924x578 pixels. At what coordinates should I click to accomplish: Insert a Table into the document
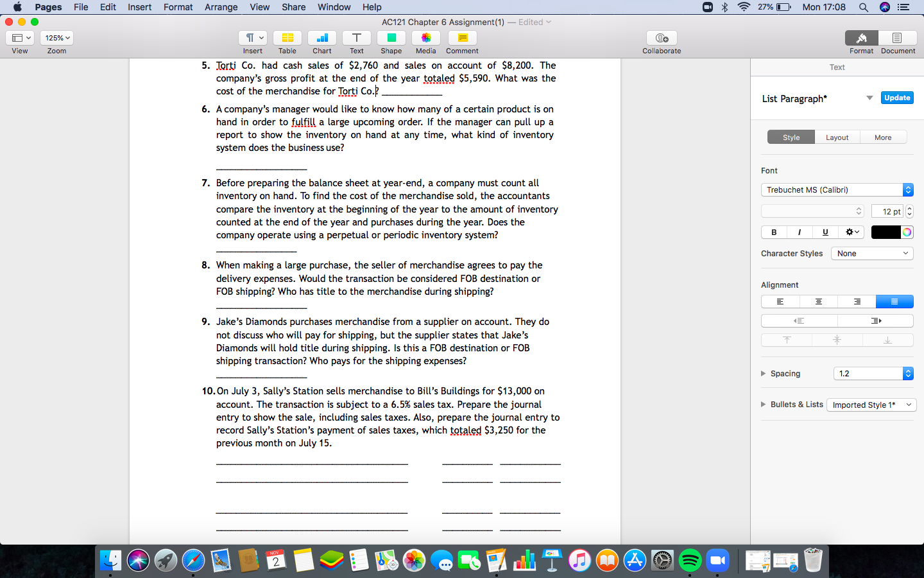click(x=287, y=43)
